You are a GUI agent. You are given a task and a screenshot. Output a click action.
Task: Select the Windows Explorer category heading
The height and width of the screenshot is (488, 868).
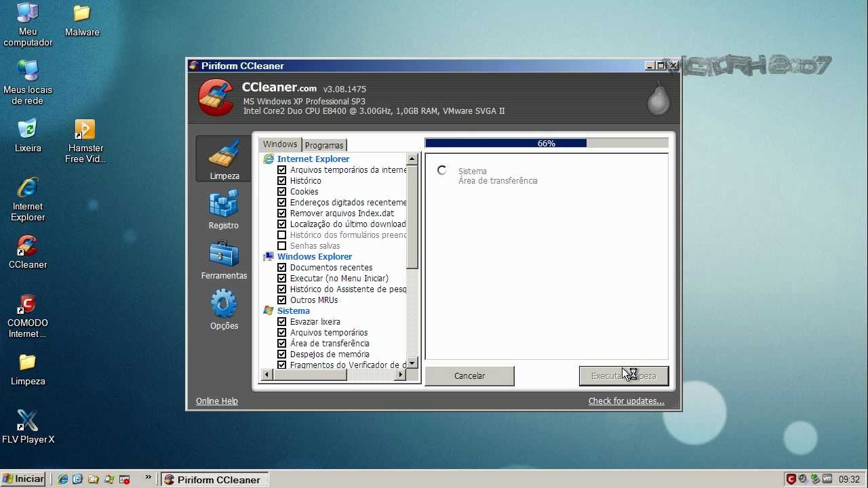click(x=315, y=257)
